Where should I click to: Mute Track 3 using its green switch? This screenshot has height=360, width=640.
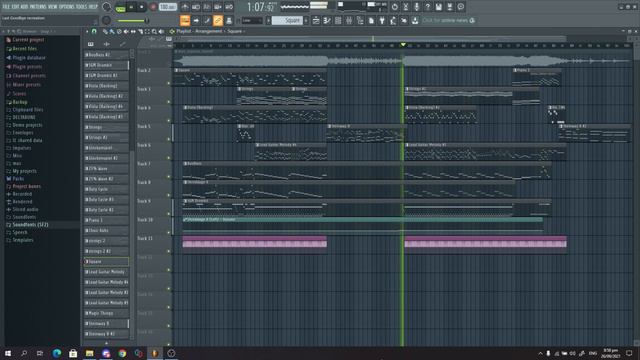(169, 102)
